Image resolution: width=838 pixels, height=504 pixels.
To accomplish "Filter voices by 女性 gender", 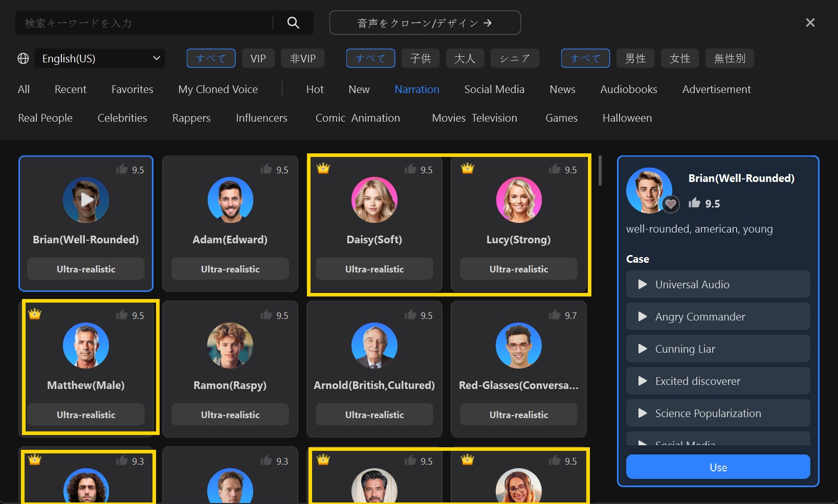I will pyautogui.click(x=680, y=58).
